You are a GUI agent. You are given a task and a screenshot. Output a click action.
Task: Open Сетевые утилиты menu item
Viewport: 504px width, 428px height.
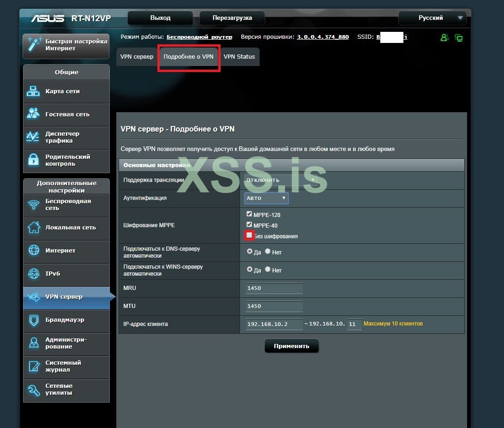point(66,390)
